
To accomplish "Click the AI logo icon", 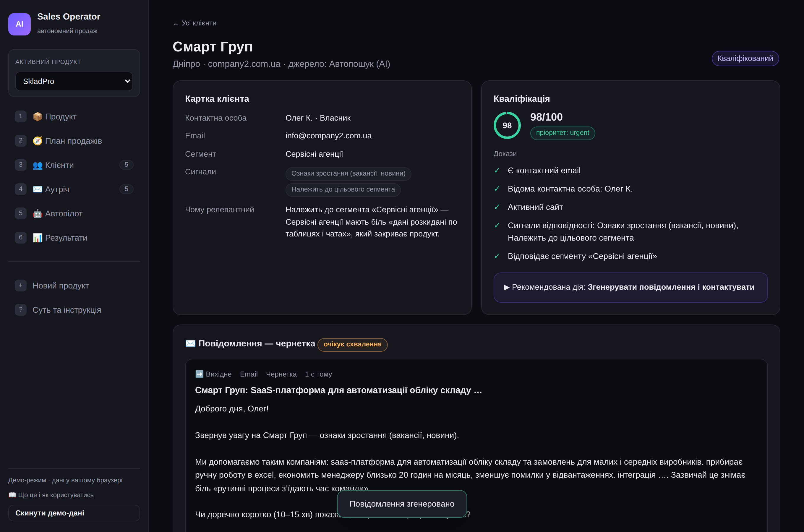I will pos(19,24).
